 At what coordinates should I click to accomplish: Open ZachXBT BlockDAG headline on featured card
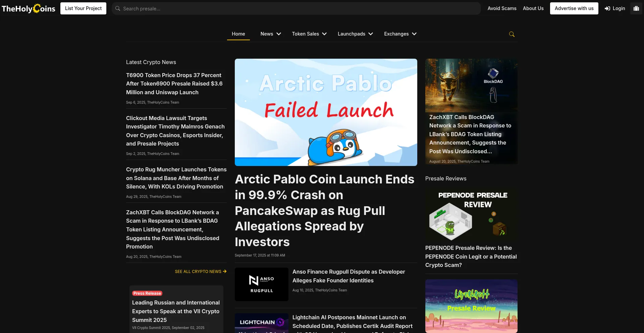pyautogui.click(x=470, y=134)
